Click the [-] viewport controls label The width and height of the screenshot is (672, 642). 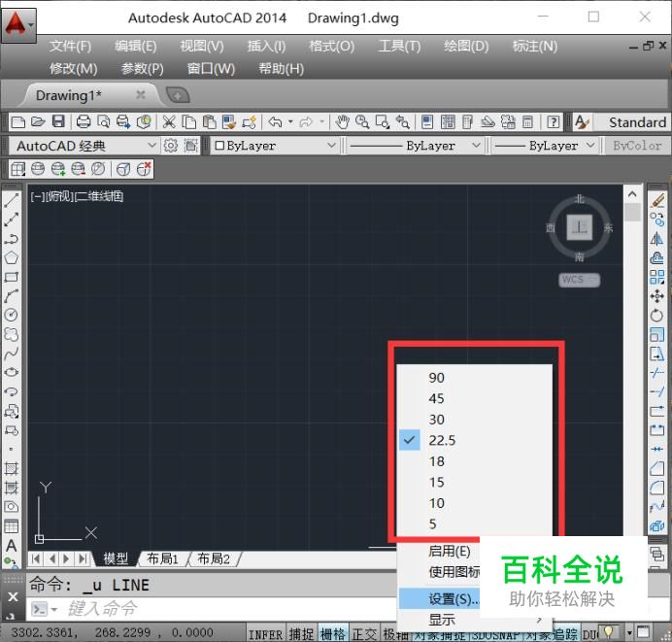tap(38, 197)
